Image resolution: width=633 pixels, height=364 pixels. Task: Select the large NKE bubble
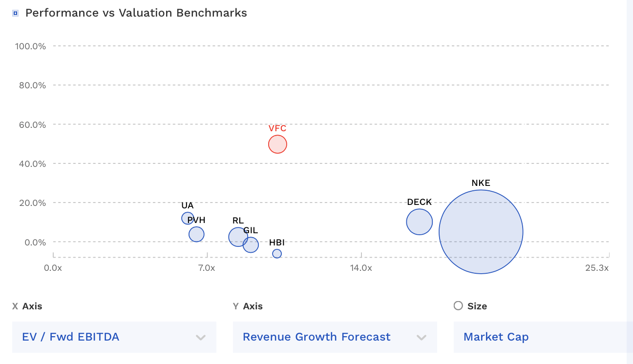pyautogui.click(x=481, y=232)
